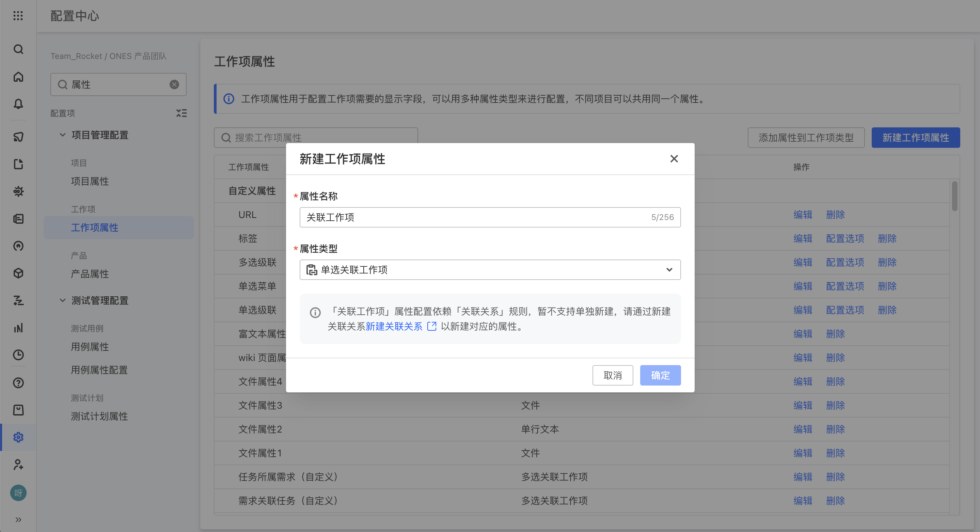This screenshot has height=532, width=980.
Task: Expand the left rail with double chevron
Action: tap(18, 520)
